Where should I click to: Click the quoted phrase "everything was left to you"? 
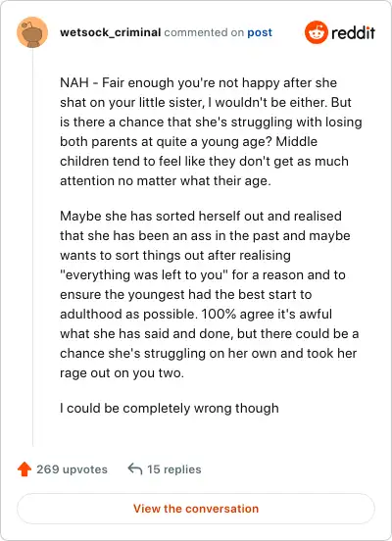[x=144, y=275]
